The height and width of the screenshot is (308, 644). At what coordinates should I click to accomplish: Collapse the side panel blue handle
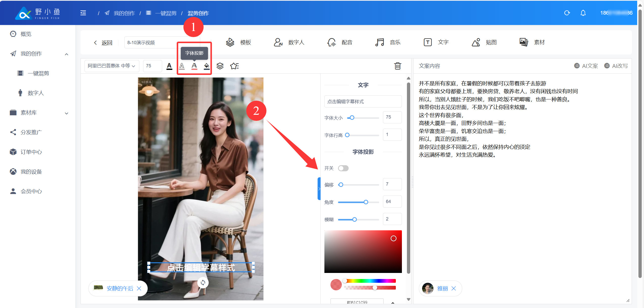pos(319,189)
